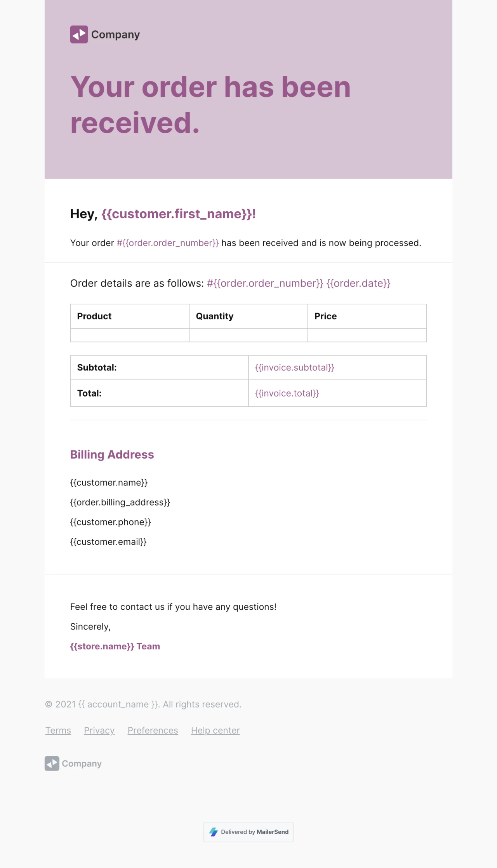Select the invoice.subtotal placeholder value
The height and width of the screenshot is (868, 497).
coord(295,367)
